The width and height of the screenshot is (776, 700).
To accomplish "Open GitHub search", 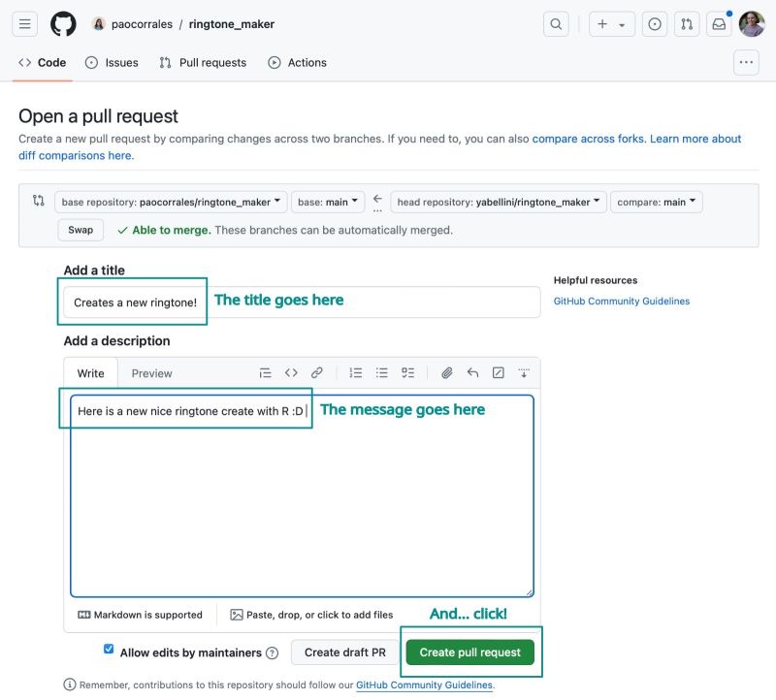I will point(556,23).
